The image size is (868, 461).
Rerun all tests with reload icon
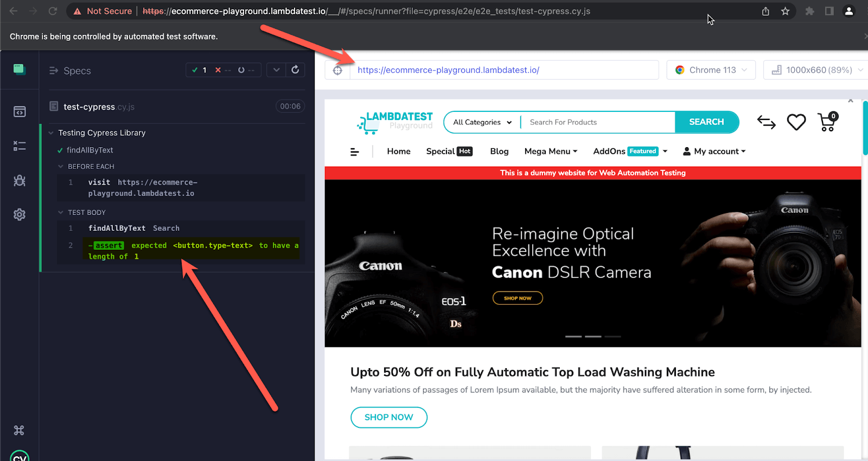pos(295,70)
